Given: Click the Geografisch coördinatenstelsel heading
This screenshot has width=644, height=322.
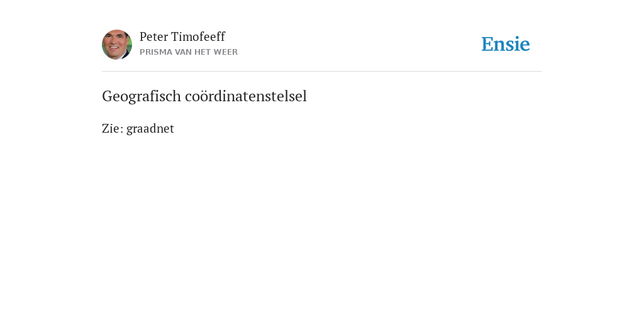Looking at the screenshot, I should (x=204, y=96).
